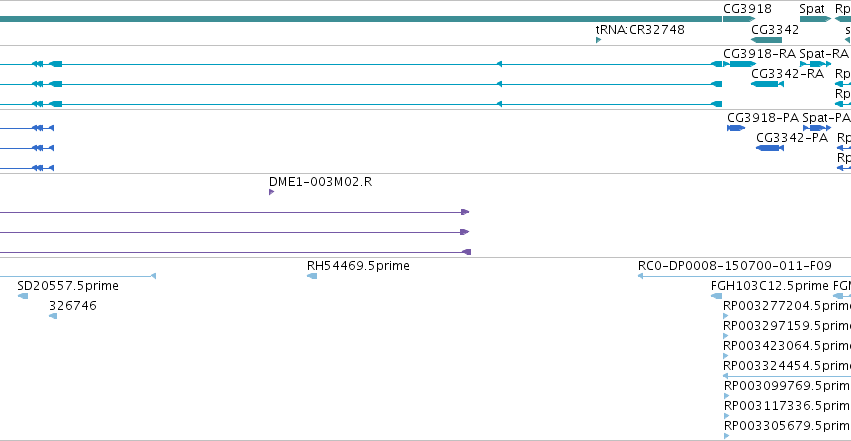Screen dimensions: 851x441
Task: Click the tRNA:CR32748 label text
Action: (640, 29)
